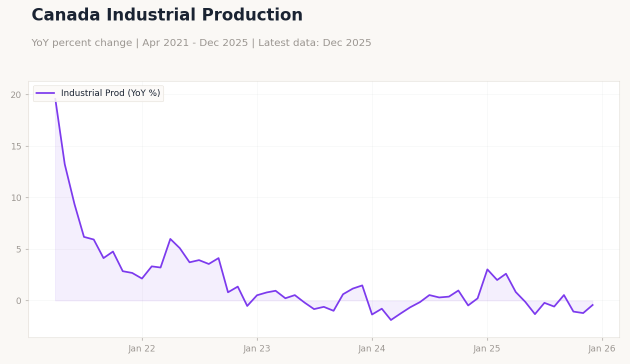Select the Jan 22 x-axis label
630x364 pixels.
point(141,348)
